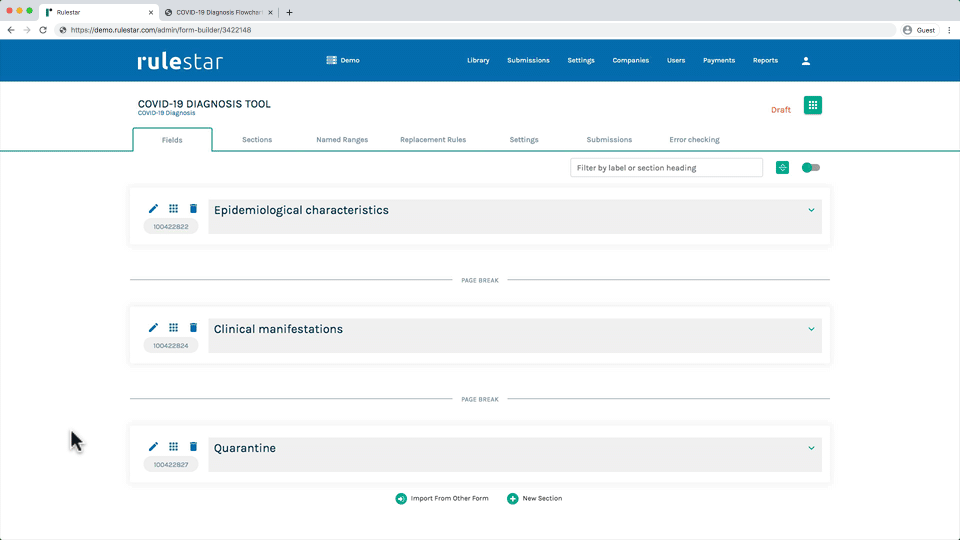Click the Demo workspace icon in header
Screen dimensions: 960x540
click(331, 60)
